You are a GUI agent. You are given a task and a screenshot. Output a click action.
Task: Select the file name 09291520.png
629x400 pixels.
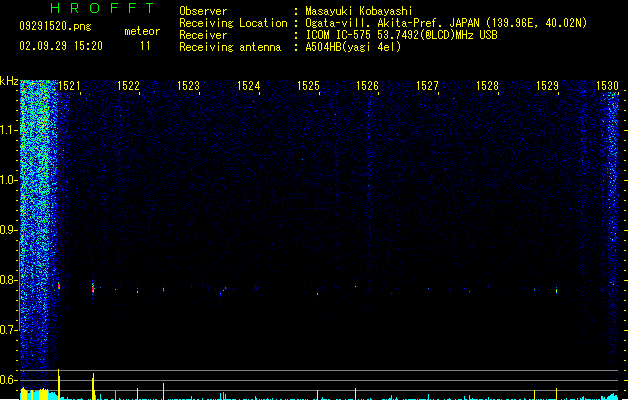pyautogui.click(x=55, y=26)
